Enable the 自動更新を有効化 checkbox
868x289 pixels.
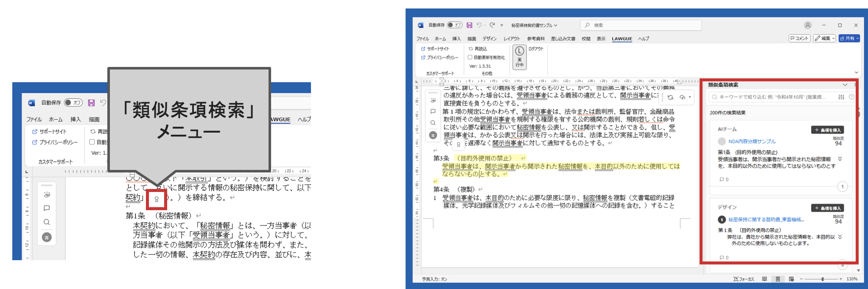470,57
